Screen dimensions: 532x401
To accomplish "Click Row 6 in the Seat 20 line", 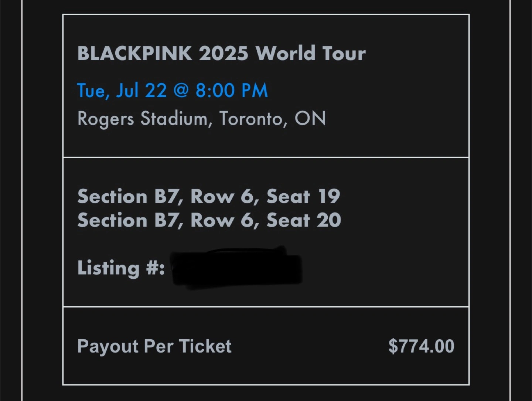I will pos(223,220).
